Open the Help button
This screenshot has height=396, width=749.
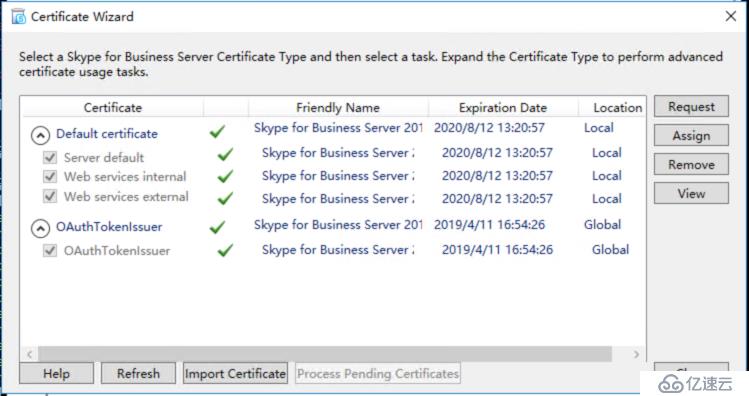(56, 373)
